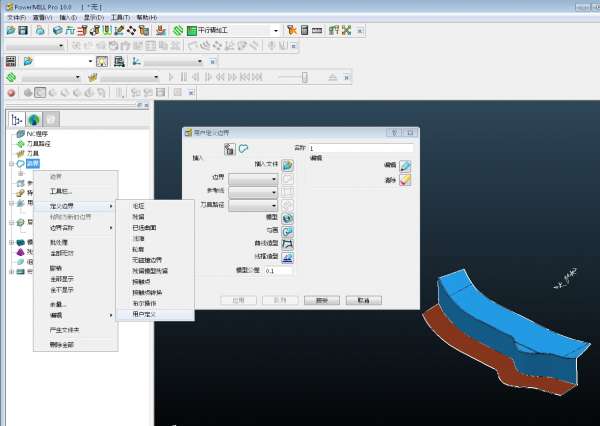Open the 平行精加工 strategy dropdown
Screen dimensions: 600x426
click(276, 31)
